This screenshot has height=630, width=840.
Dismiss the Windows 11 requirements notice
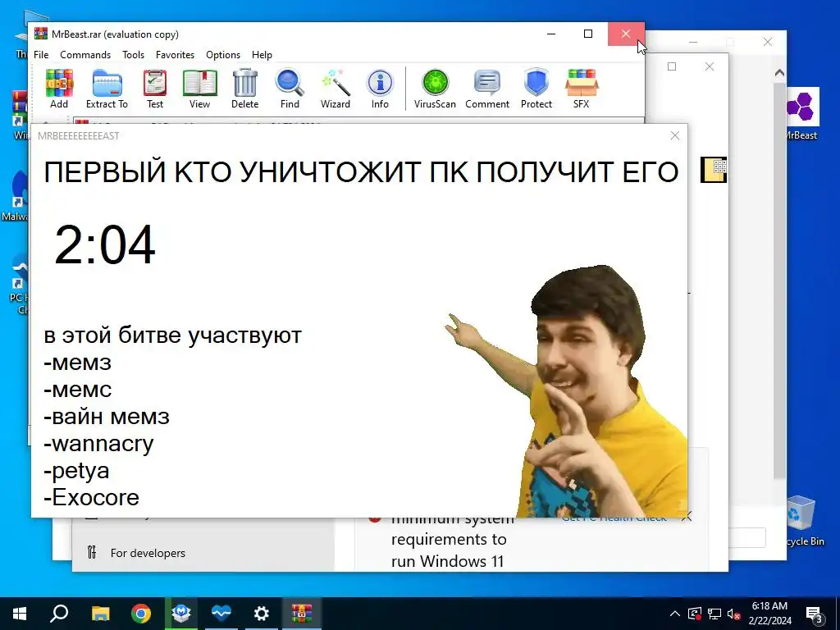point(687,517)
